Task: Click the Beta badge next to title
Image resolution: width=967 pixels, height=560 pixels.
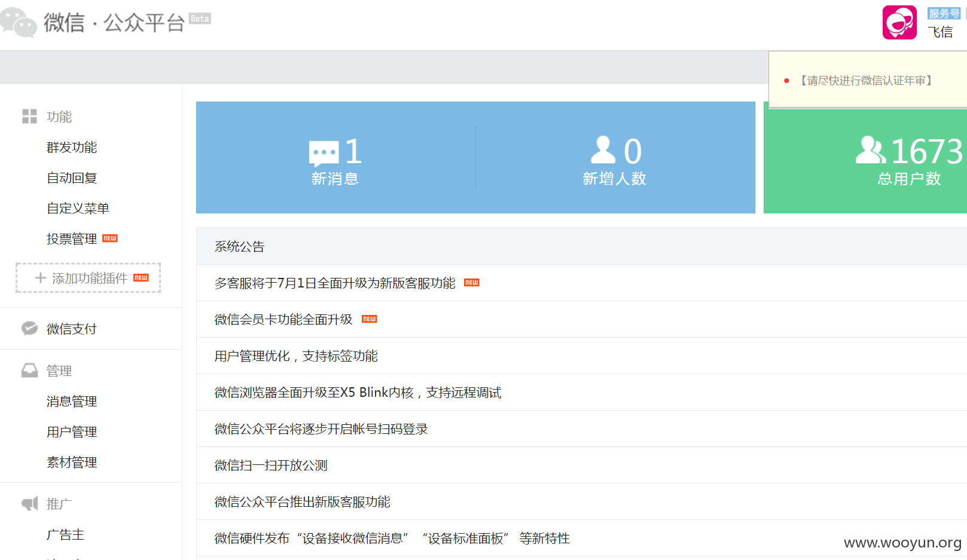Action: (x=200, y=19)
